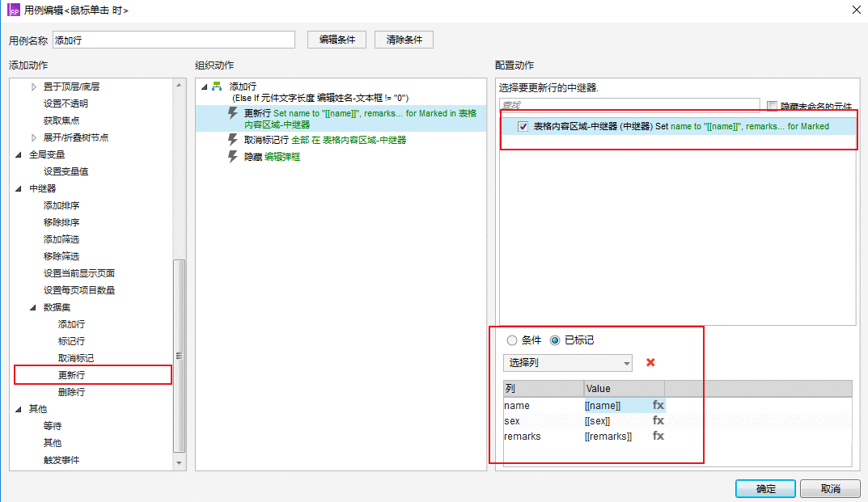
Task: Select 移除排序 action
Action: click(x=61, y=222)
